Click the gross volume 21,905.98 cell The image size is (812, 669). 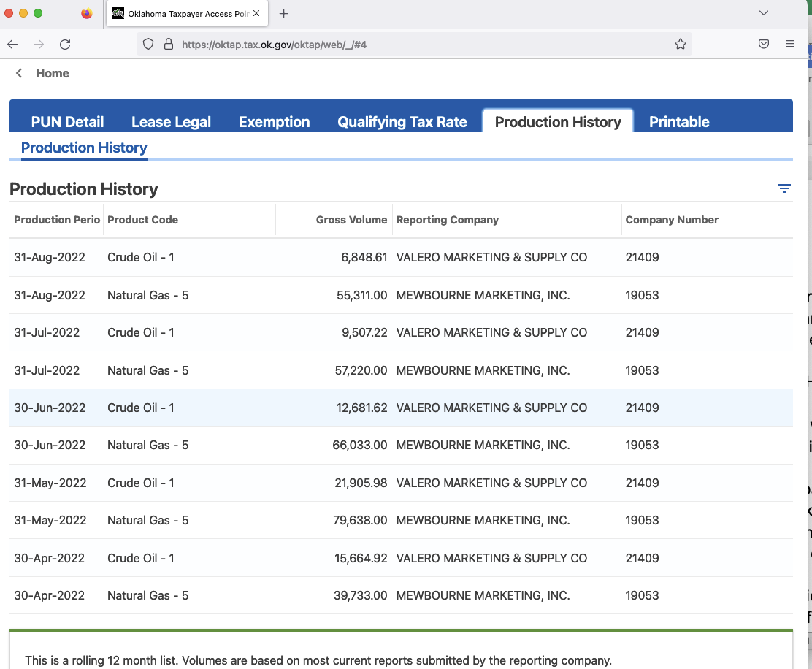tap(361, 483)
